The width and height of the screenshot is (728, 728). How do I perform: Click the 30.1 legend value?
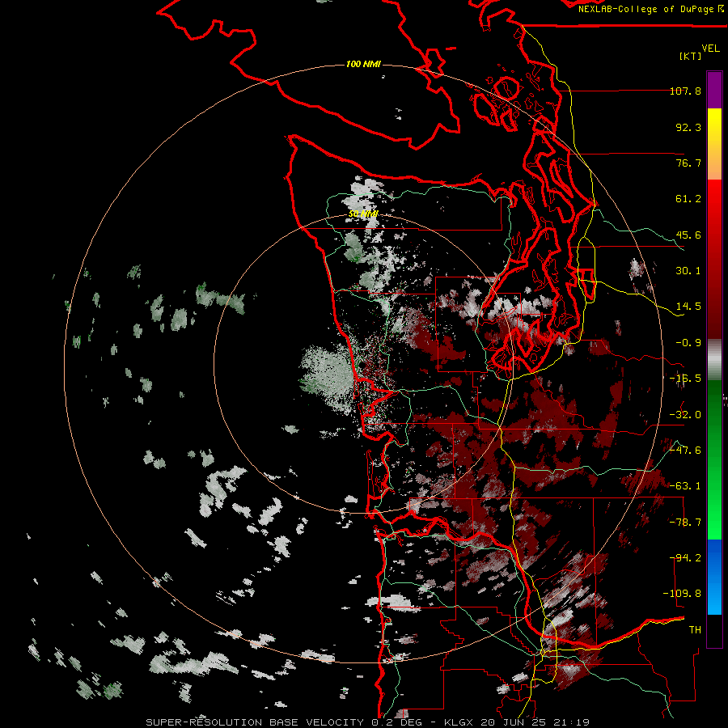[688, 271]
